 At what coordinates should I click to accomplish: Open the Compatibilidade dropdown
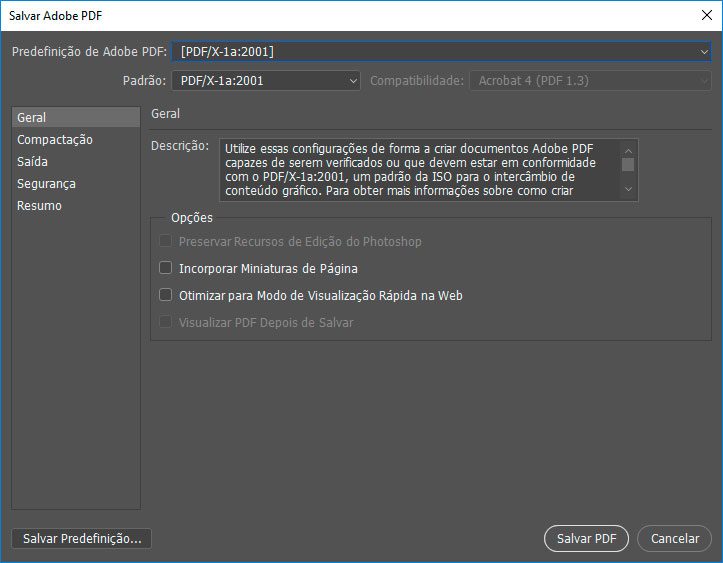pyautogui.click(x=590, y=81)
